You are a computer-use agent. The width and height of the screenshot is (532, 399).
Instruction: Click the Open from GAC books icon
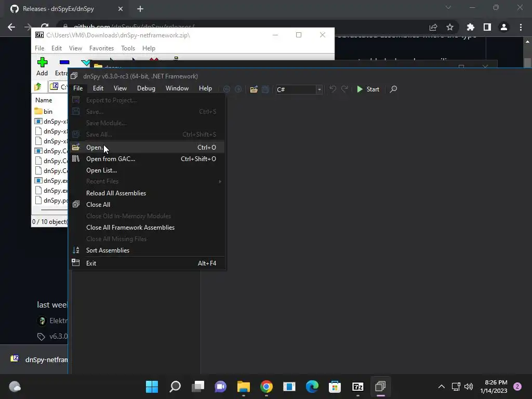point(76,158)
